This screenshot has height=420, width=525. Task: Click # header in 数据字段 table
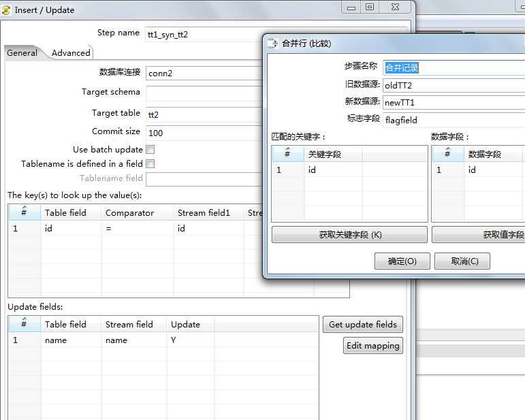[448, 154]
